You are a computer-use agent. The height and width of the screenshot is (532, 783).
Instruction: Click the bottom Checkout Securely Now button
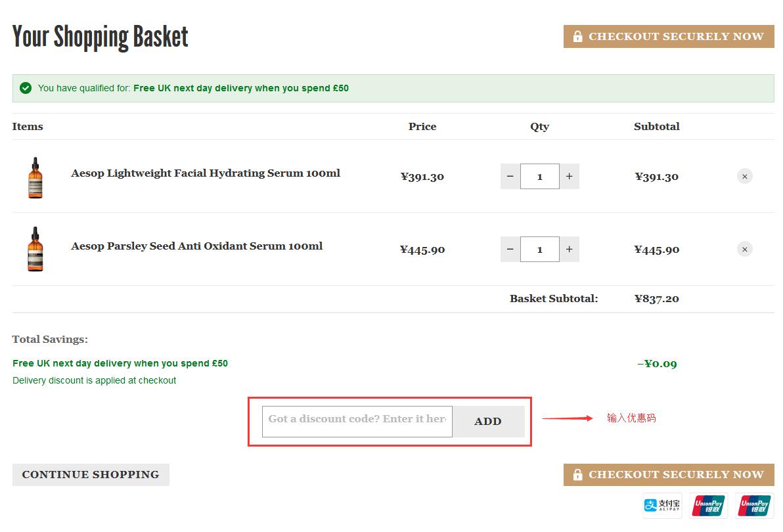tap(669, 475)
